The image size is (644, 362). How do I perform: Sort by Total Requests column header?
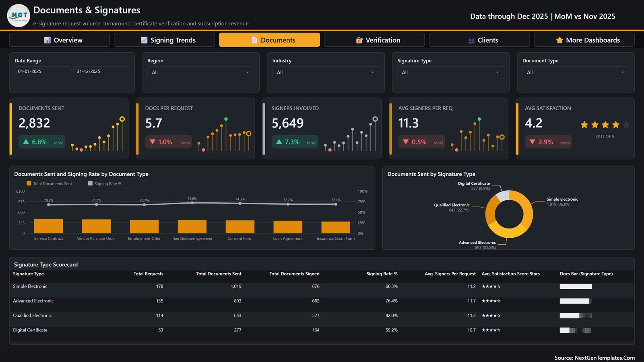(x=149, y=274)
